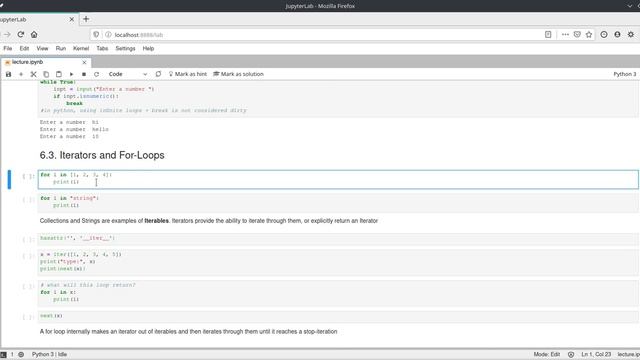Click 'Ln 1, Col 23' cursor position
Image resolution: width=640 pixels, height=360 pixels.
click(596, 354)
